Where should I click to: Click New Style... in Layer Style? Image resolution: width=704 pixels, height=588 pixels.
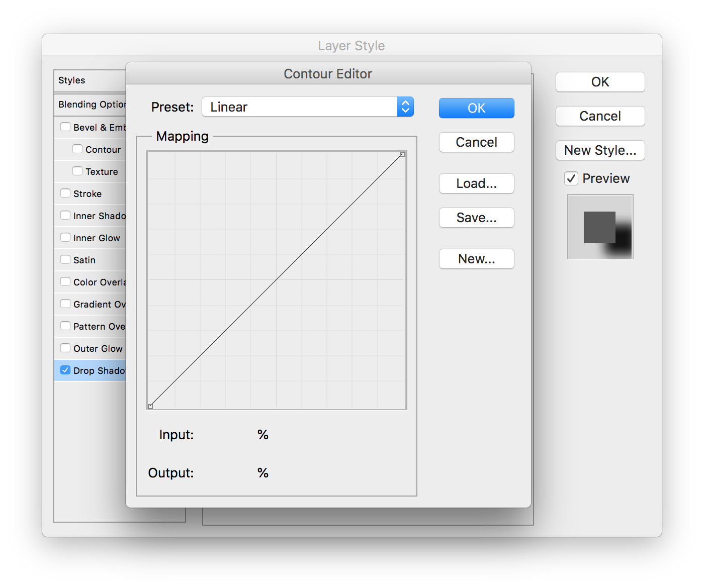click(x=600, y=150)
